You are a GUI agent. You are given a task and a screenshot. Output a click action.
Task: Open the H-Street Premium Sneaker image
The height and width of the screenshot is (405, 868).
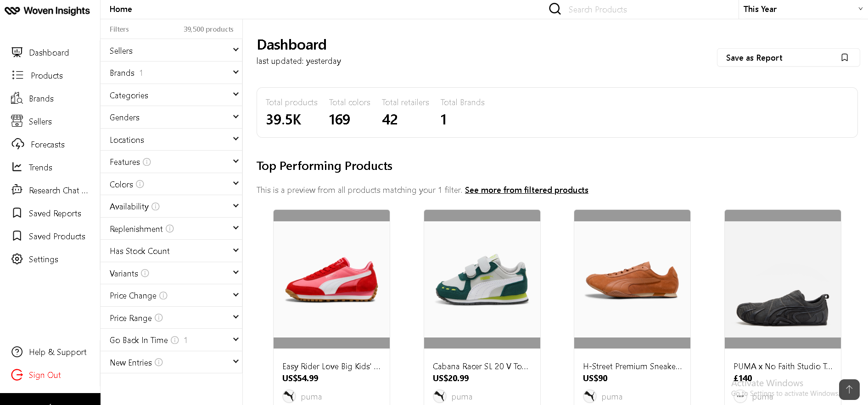[x=632, y=279]
